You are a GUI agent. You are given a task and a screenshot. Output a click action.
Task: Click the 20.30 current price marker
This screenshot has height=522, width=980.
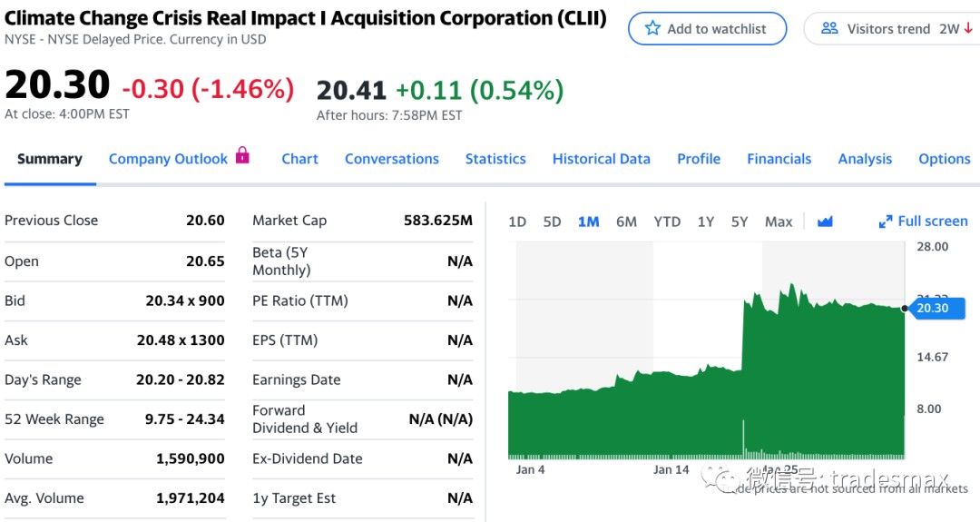[x=933, y=308]
